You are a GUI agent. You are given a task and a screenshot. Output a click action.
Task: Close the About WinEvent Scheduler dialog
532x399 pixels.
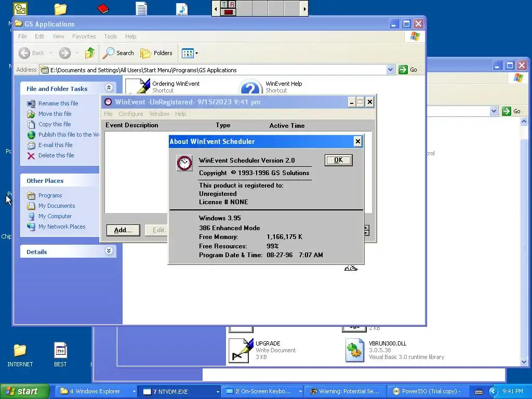pyautogui.click(x=357, y=141)
